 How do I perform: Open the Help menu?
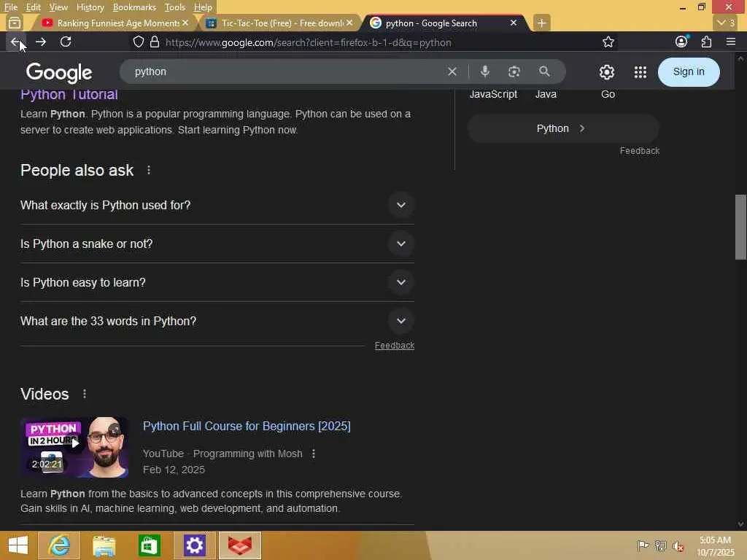click(203, 7)
